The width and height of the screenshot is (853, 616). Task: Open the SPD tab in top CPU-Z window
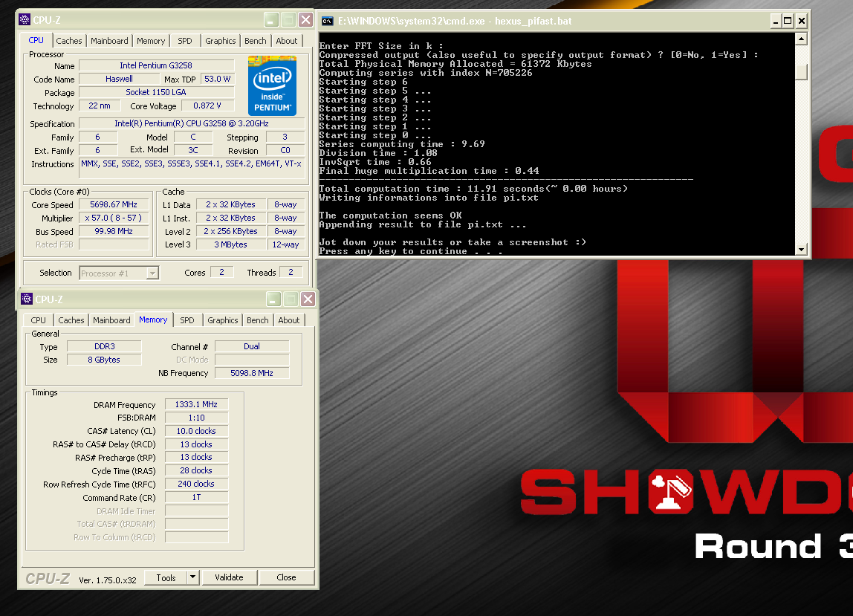coord(185,41)
